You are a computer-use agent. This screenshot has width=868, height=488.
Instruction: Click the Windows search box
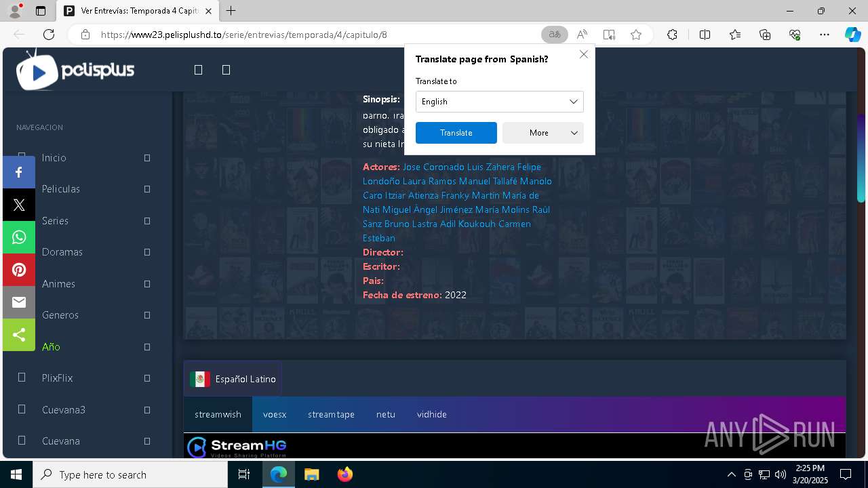(130, 474)
